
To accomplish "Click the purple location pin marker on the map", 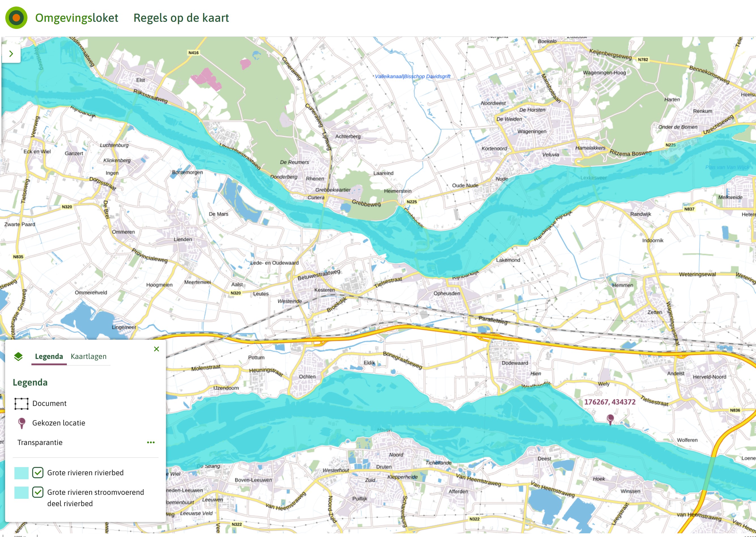I will 610,419.
